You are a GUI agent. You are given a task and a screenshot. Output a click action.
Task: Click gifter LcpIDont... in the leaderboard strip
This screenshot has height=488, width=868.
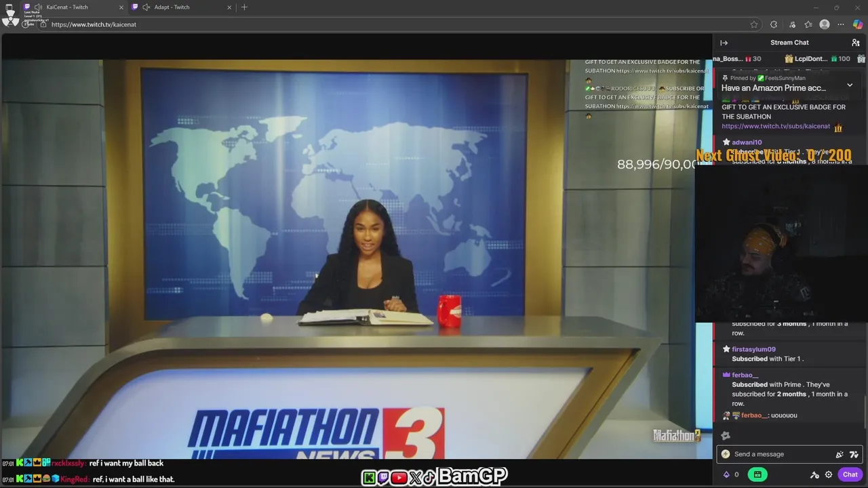coord(817,59)
